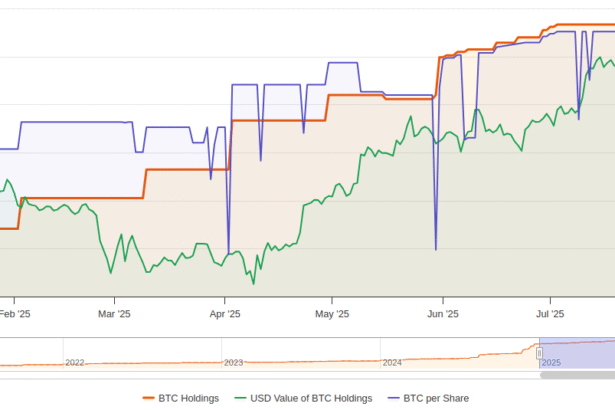The width and height of the screenshot is (615, 410).
Task: Select the Jun '25 axis tick label
Action: tap(443, 314)
